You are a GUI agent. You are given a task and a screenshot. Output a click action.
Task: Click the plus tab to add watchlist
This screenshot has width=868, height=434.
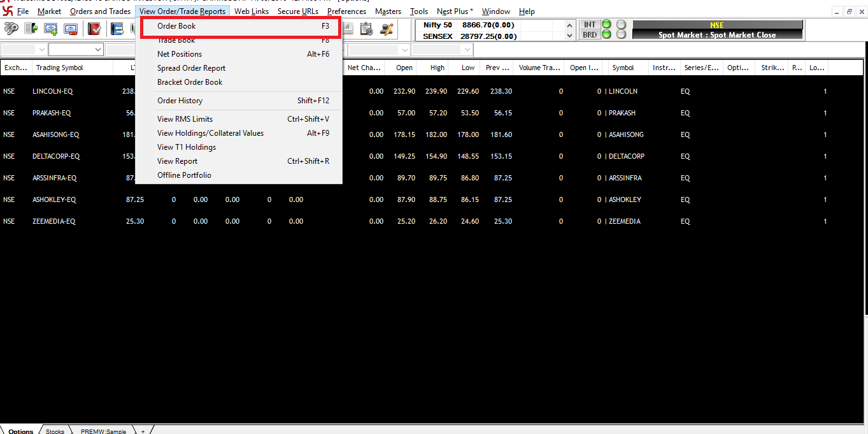tap(143, 431)
